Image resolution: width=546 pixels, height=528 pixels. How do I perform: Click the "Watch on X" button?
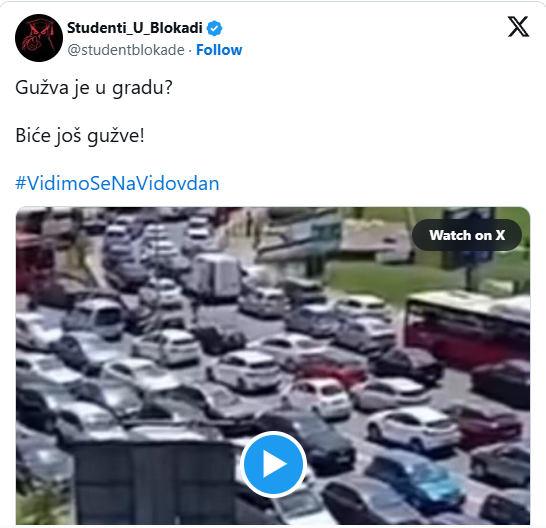467,235
